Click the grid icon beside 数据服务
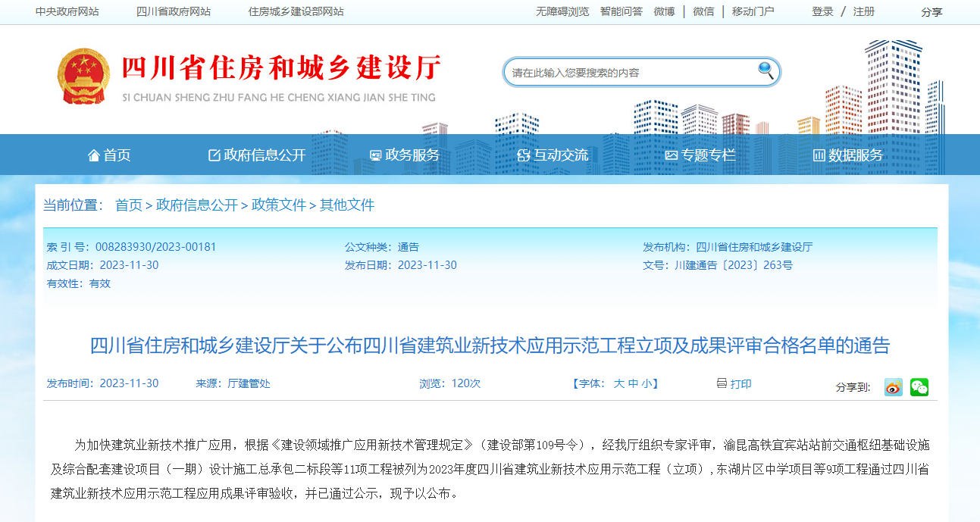Screen dimensions: 980x522 point(818,155)
